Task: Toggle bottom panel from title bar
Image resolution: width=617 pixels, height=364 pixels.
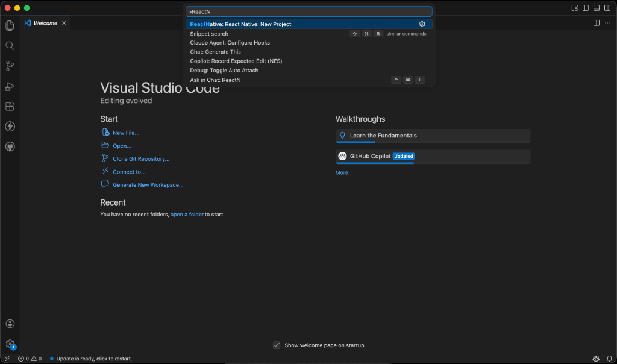Action: 597,8
